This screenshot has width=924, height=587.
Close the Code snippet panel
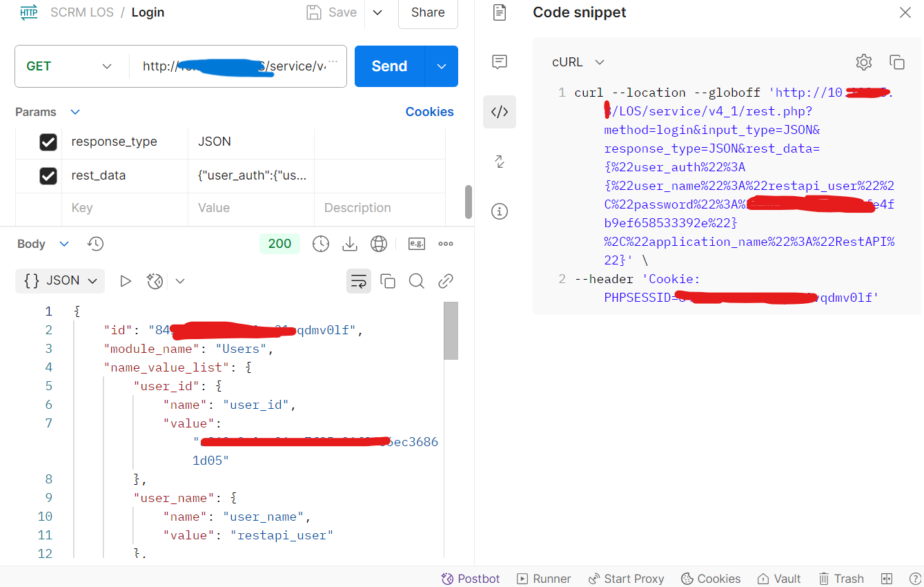(x=905, y=12)
